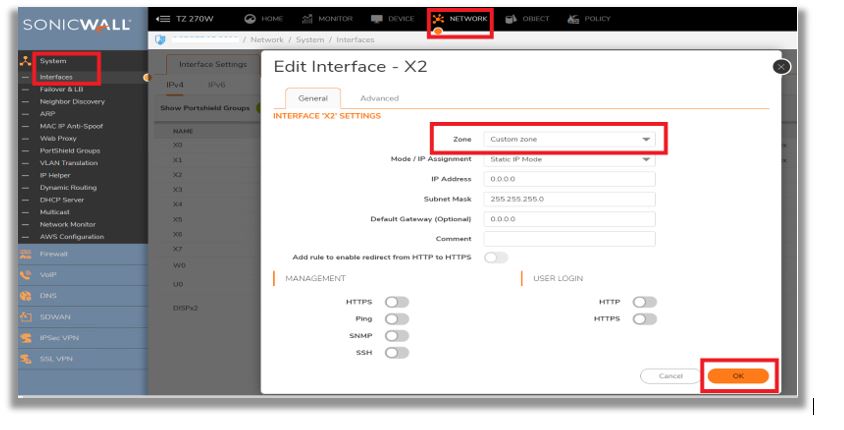Select Network Monitor in sidebar
Image resolution: width=844 pixels, height=430 pixels.
[x=68, y=224]
